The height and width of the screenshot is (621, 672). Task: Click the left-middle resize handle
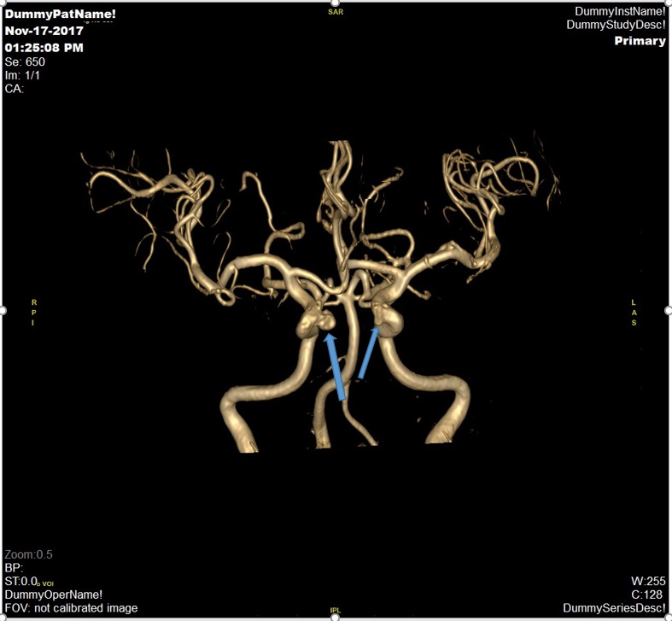(3, 309)
